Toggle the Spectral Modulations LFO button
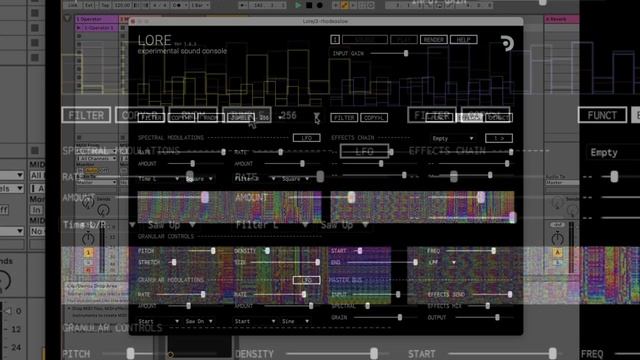The width and height of the screenshot is (640, 360). pyautogui.click(x=306, y=138)
